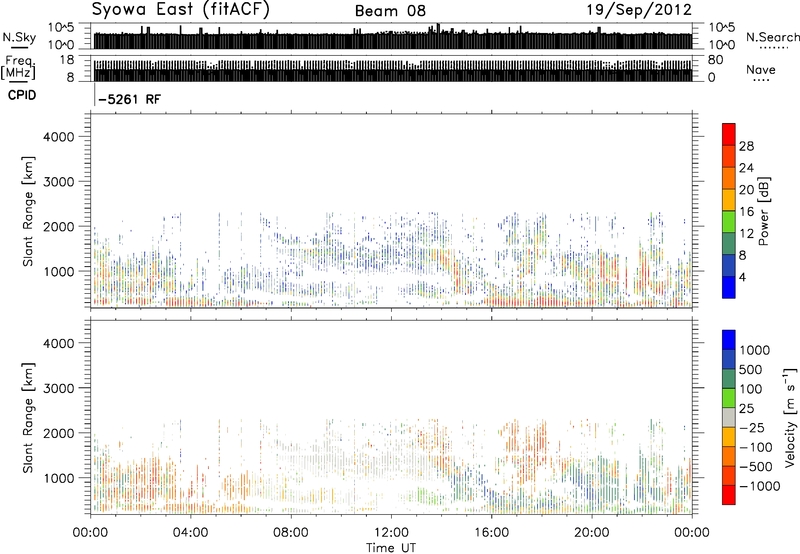Click the light green Power colorbar segment near 16 dB
The width and height of the screenshot is (800, 554).
[729, 221]
